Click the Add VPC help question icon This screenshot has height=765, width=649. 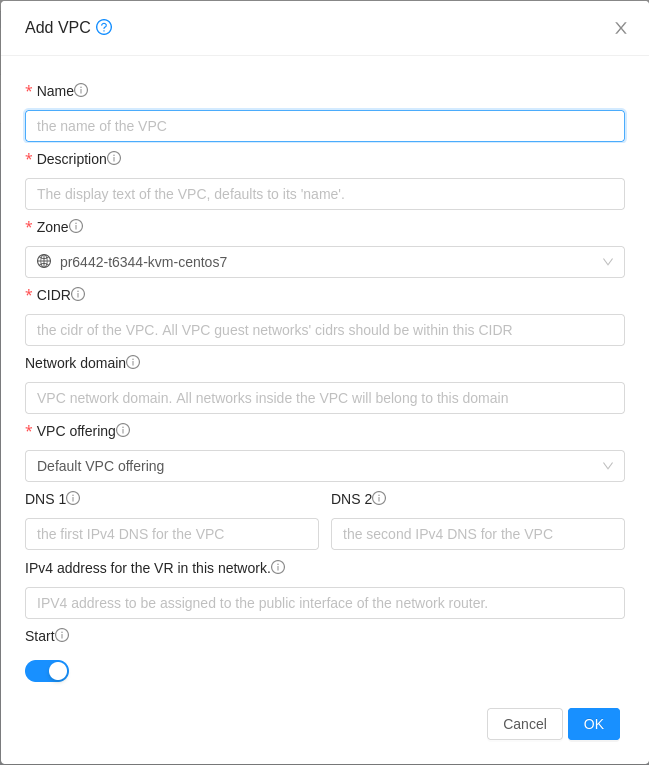click(104, 27)
